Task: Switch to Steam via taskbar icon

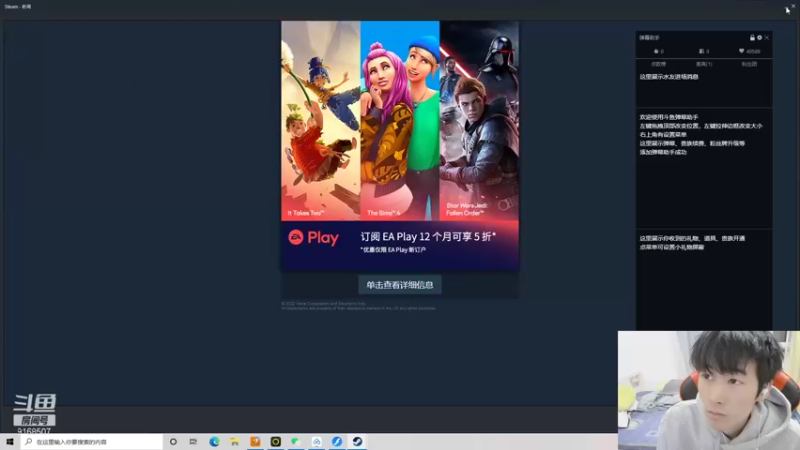Action: 357,442
